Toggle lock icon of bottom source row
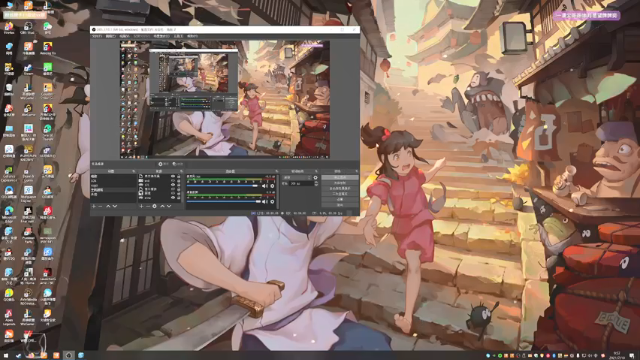 click(179, 198)
